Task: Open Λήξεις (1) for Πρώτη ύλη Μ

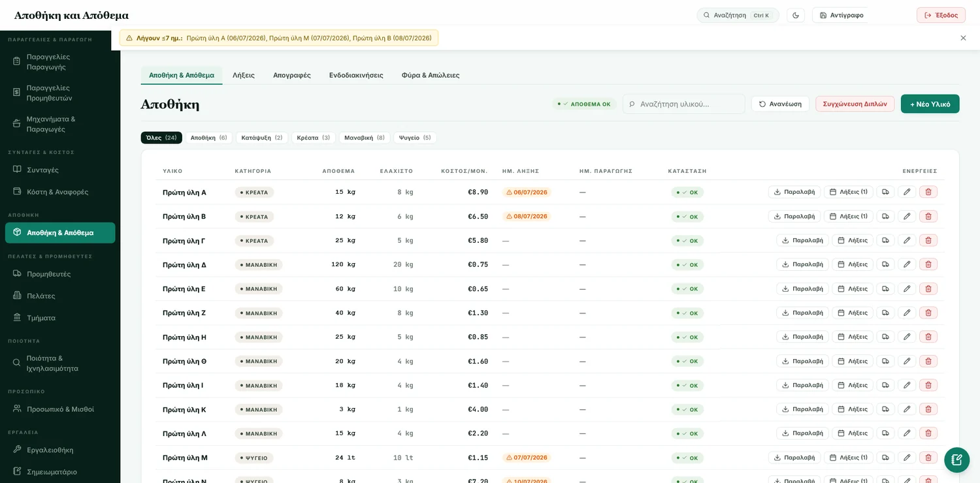Action: coord(848,458)
